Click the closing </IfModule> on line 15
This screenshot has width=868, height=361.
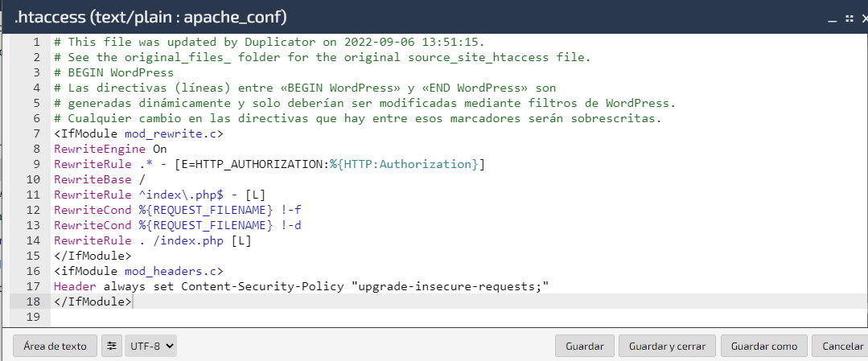tap(93, 256)
